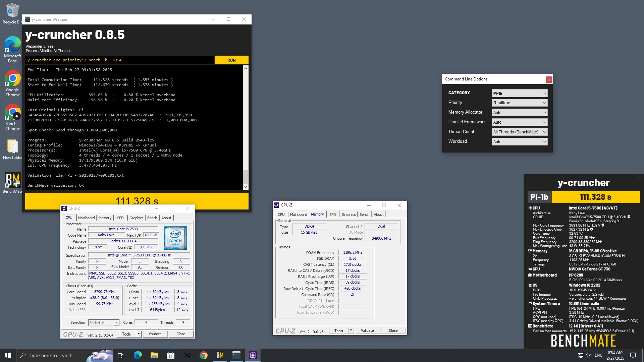This screenshot has height=362, width=644.
Task: Open the New folder desktop icon
Action: click(x=12, y=149)
